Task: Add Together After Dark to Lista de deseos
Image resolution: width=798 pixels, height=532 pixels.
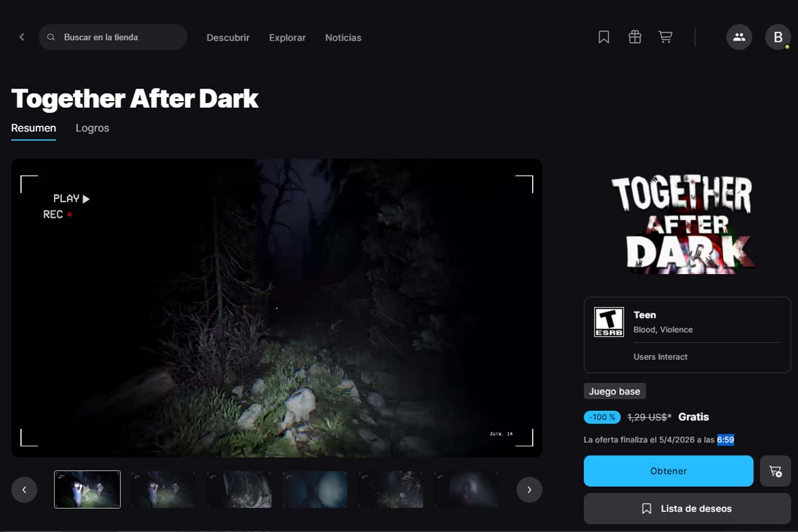Action: pyautogui.click(x=687, y=508)
